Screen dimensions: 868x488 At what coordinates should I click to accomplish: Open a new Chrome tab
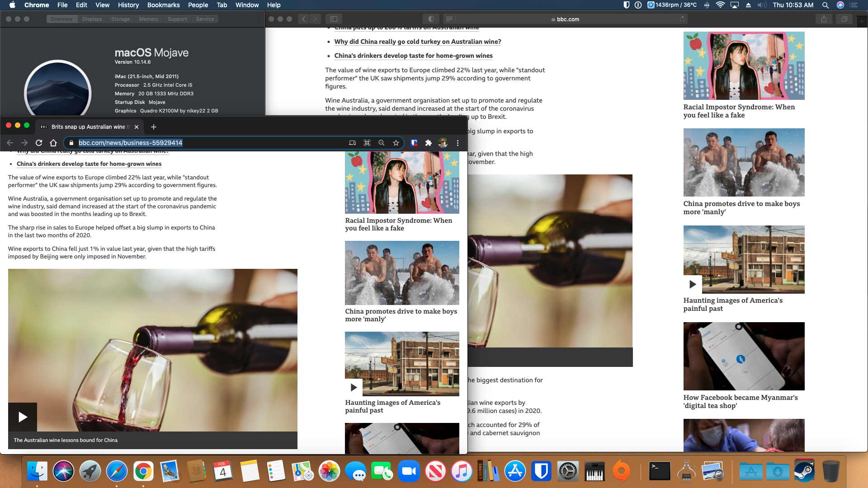click(x=153, y=127)
